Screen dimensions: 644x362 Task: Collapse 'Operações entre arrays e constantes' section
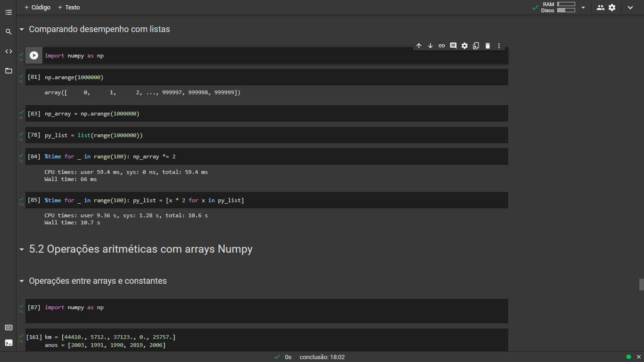coord(22,281)
